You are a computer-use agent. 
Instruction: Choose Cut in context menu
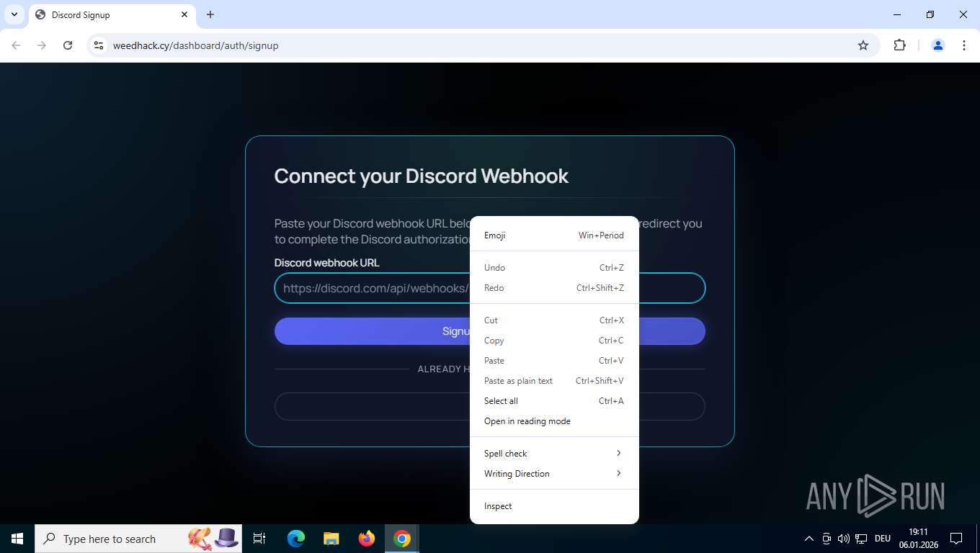tap(554, 320)
